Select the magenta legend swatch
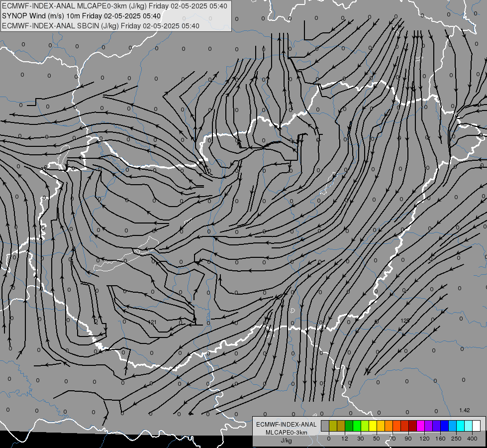 pos(421,426)
